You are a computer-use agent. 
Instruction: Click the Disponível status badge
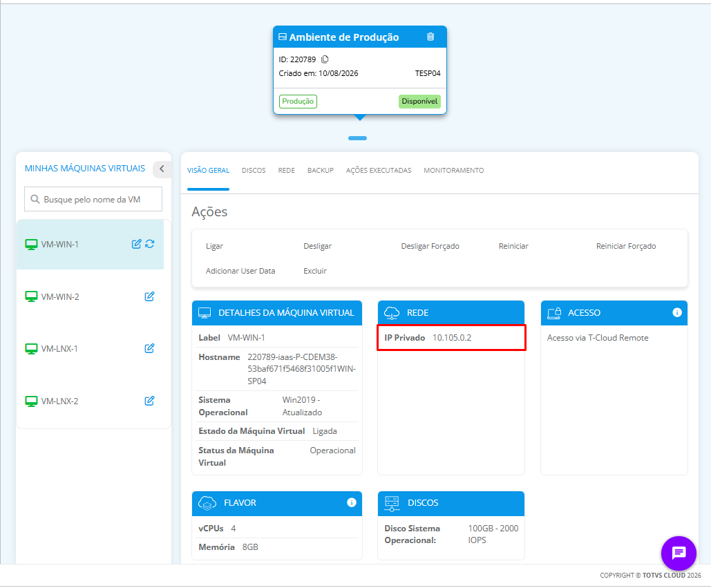(419, 101)
